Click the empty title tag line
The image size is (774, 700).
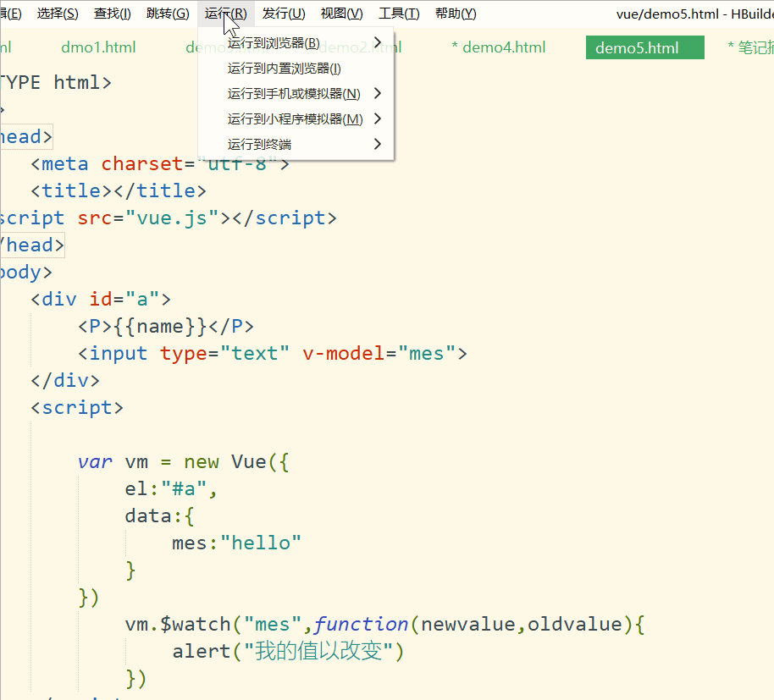(119, 191)
